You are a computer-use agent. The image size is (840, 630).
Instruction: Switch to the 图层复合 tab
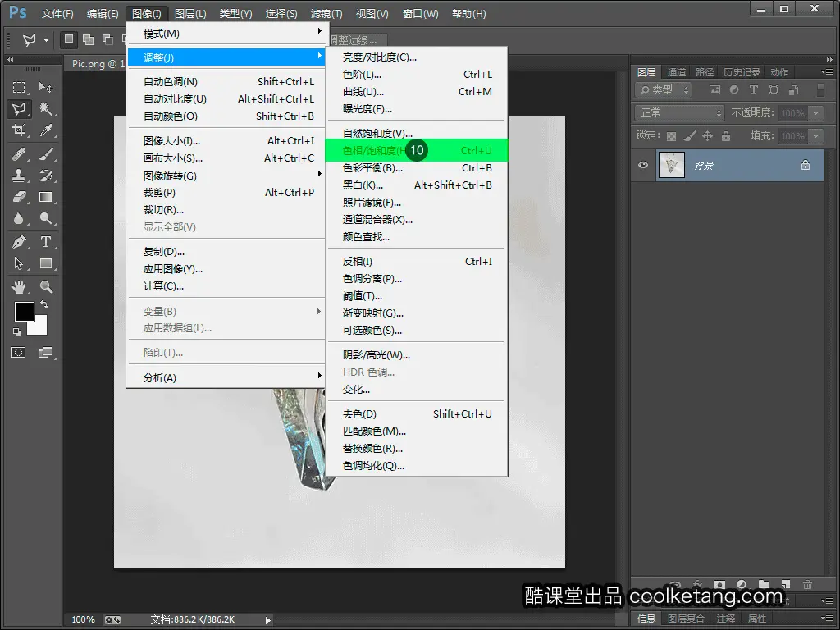pyautogui.click(x=686, y=619)
